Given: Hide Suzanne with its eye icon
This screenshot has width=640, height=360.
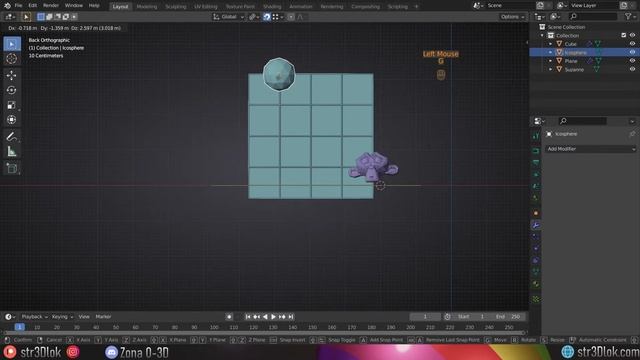Looking at the screenshot, I should click(x=632, y=69).
